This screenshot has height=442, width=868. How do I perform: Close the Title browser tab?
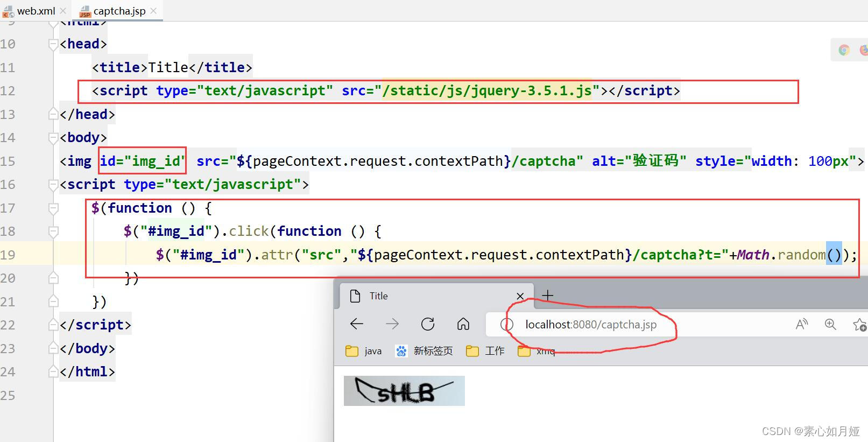520,296
